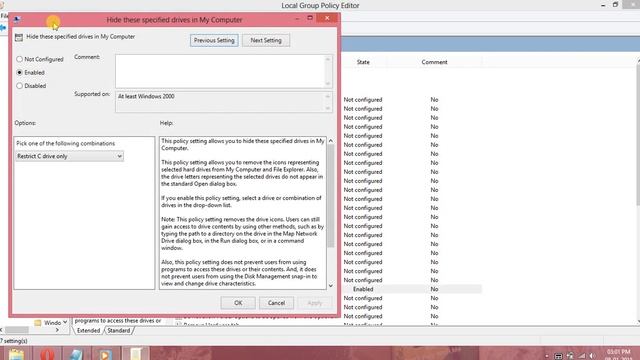This screenshot has height=360, width=640.
Task: Select the Not Configured radio button
Action: coord(19,59)
